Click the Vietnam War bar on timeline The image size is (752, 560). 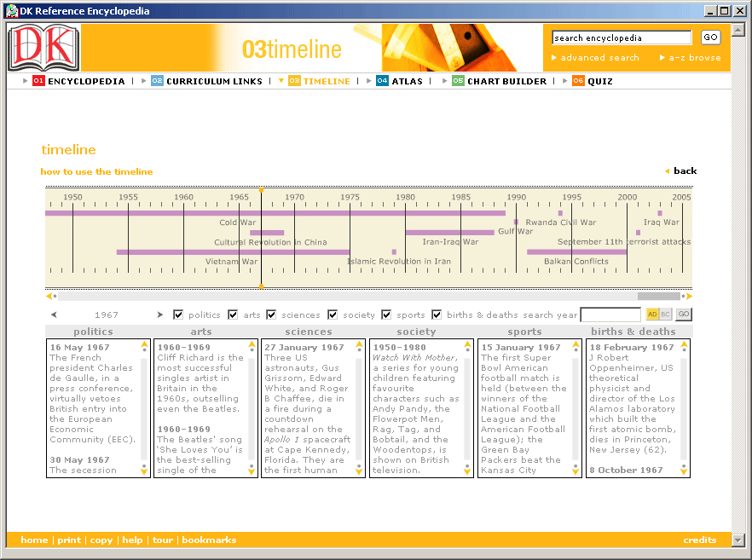tap(233, 251)
